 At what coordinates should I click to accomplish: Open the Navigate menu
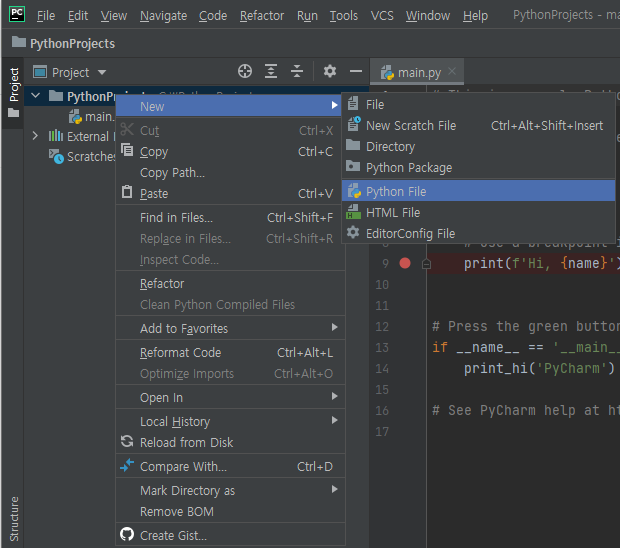tap(163, 16)
